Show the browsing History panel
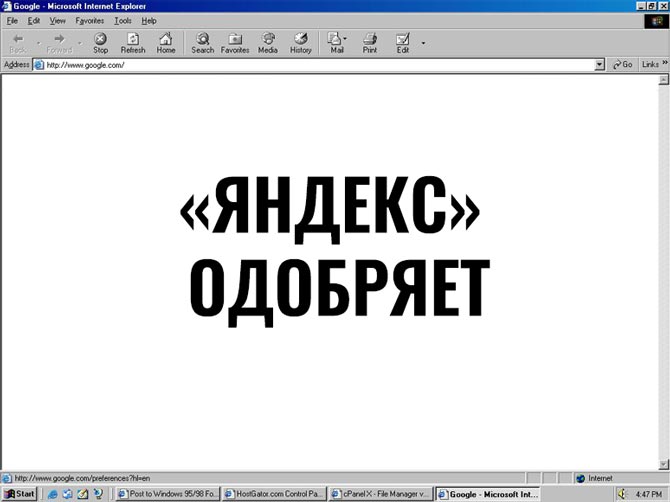The image size is (670, 502). pos(301,42)
